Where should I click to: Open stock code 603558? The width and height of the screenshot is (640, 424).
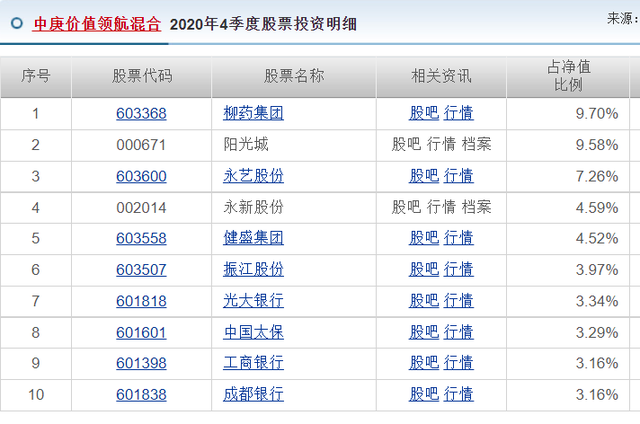point(141,238)
